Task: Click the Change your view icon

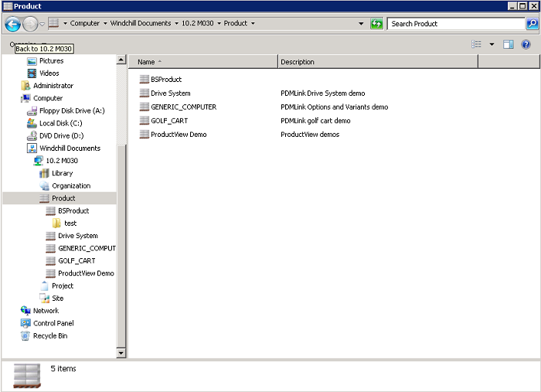Action: 477,44
